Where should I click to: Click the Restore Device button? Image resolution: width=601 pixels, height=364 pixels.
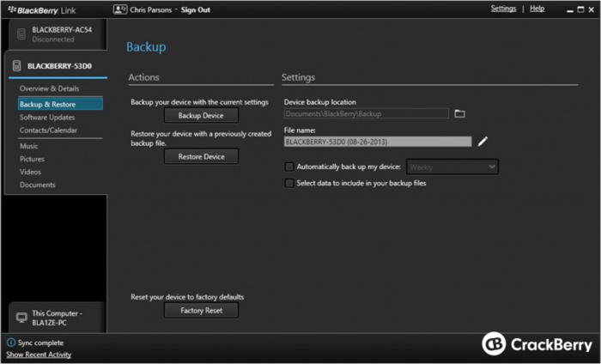[x=201, y=156]
